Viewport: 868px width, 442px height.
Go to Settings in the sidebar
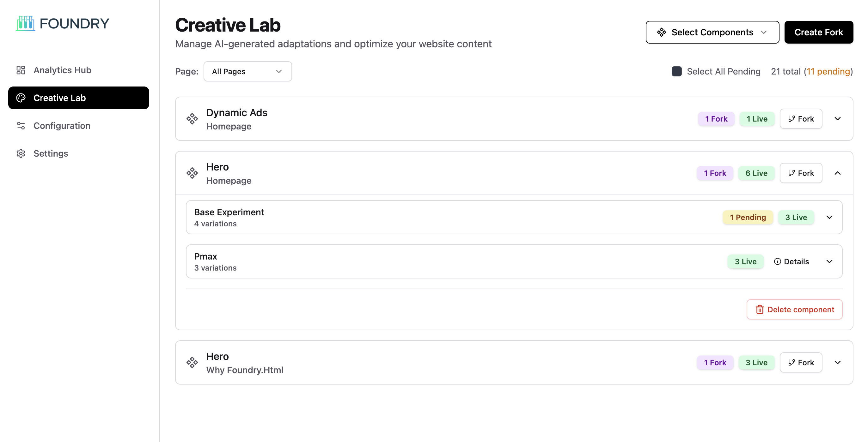coord(51,153)
